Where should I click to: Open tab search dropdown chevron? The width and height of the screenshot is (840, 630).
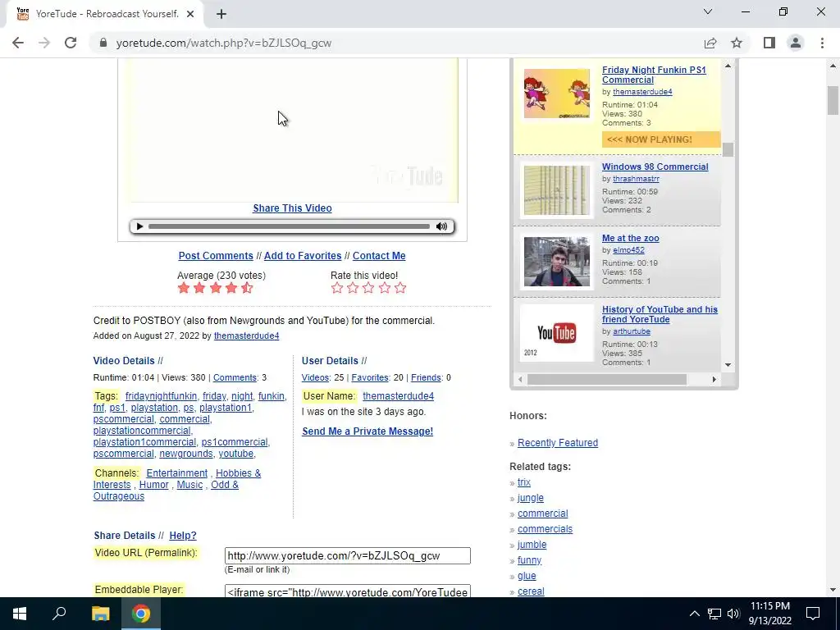[708, 11]
